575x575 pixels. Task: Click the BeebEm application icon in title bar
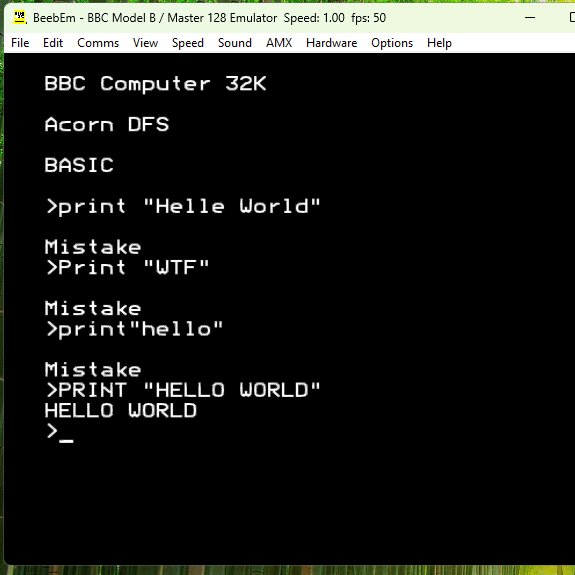coord(19,18)
